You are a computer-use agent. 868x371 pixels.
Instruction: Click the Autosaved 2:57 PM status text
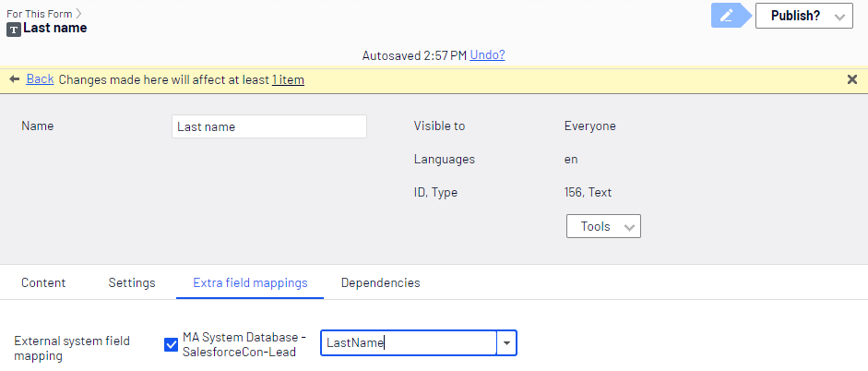click(414, 55)
